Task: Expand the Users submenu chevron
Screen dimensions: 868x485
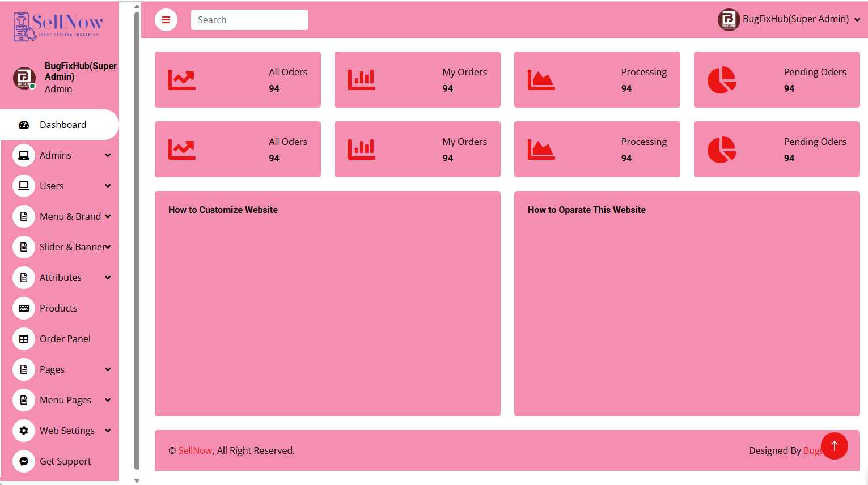Action: (x=108, y=186)
